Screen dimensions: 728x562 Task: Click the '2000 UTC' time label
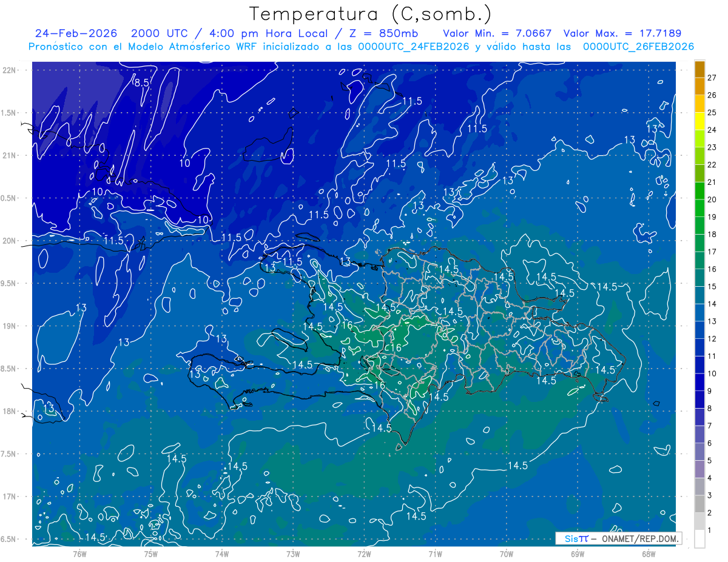coord(160,33)
